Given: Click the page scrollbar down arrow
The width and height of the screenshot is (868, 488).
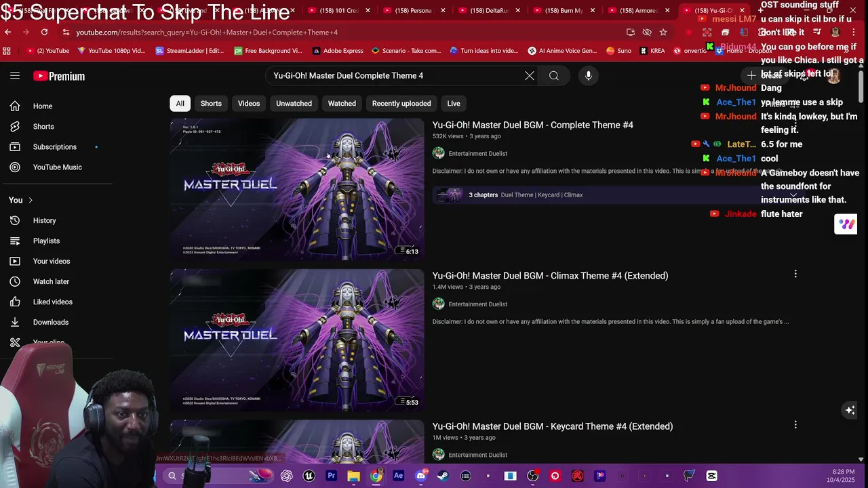Looking at the screenshot, I should tap(861, 459).
